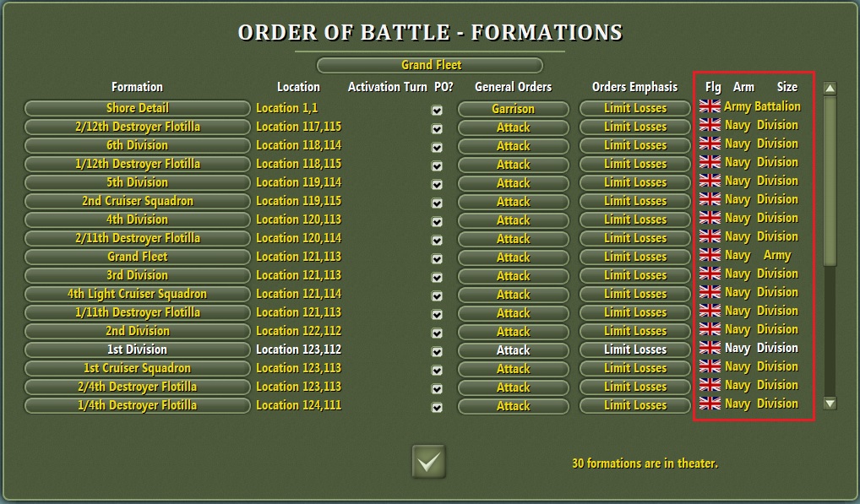
Task: Click the 6th Division flag icon
Action: pyautogui.click(x=711, y=144)
